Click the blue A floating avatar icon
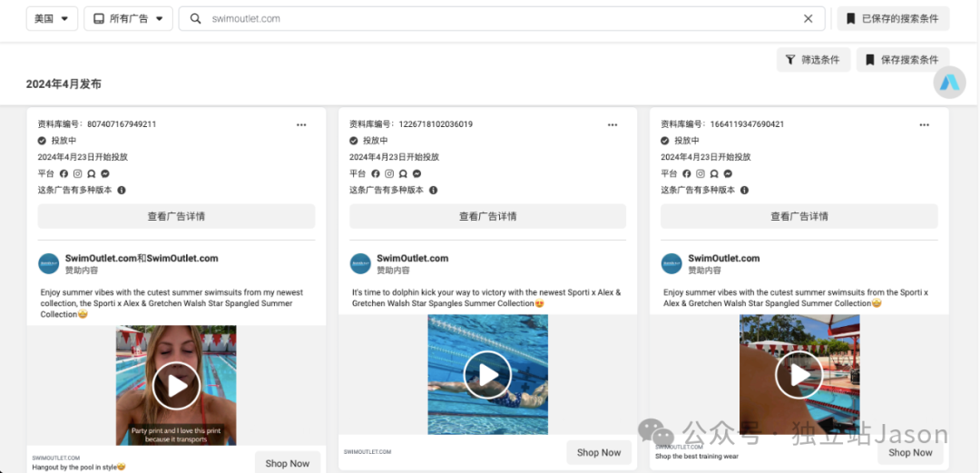This screenshot has width=980, height=473. point(949,83)
